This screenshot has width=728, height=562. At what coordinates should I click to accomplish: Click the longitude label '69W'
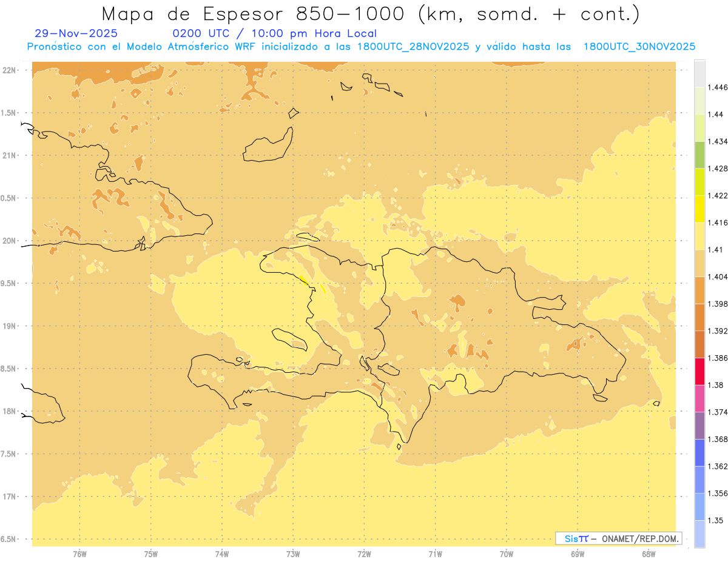(x=578, y=554)
